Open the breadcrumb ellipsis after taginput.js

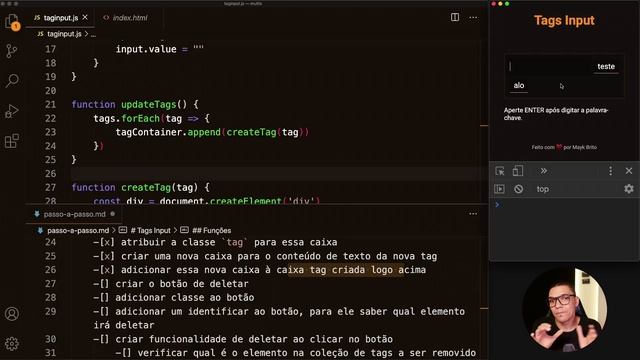(x=93, y=34)
